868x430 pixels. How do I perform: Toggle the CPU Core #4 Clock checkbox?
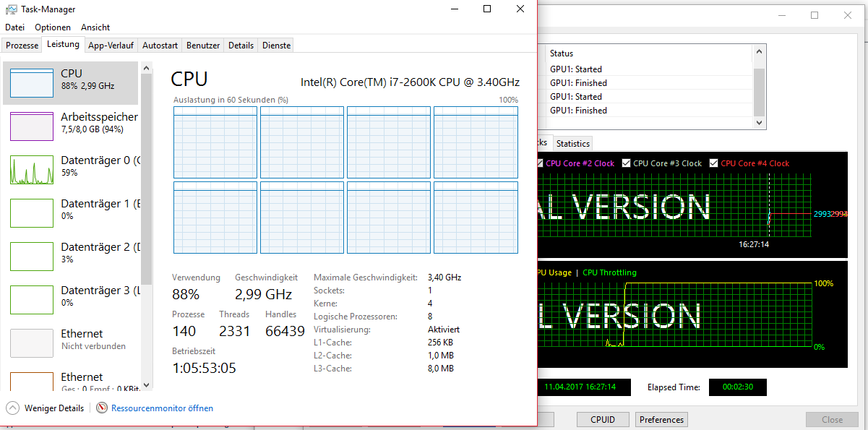(715, 163)
